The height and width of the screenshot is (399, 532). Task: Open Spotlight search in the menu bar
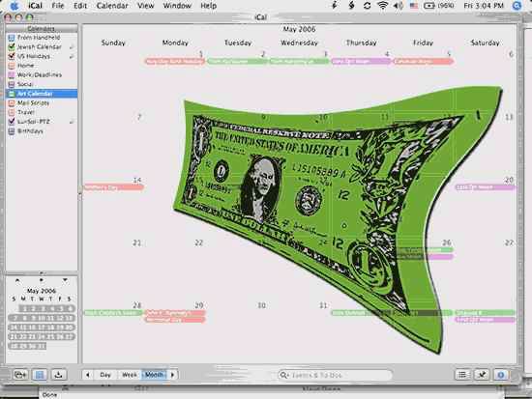517,6
